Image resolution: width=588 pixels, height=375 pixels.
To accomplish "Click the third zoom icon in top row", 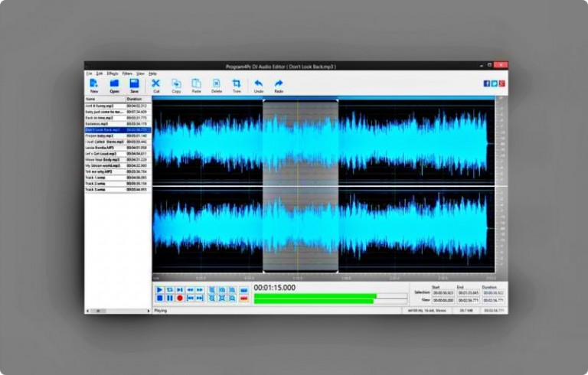I will pyautogui.click(x=232, y=290).
